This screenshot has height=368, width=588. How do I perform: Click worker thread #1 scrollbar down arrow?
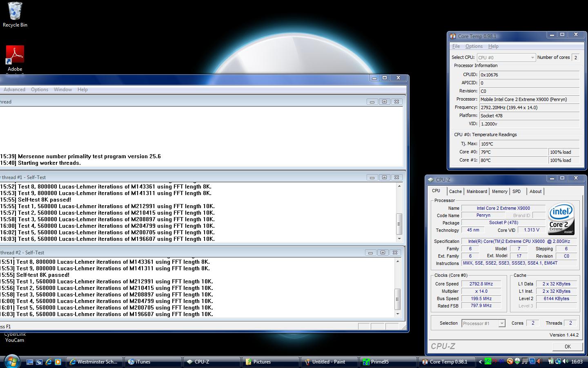[399, 238]
